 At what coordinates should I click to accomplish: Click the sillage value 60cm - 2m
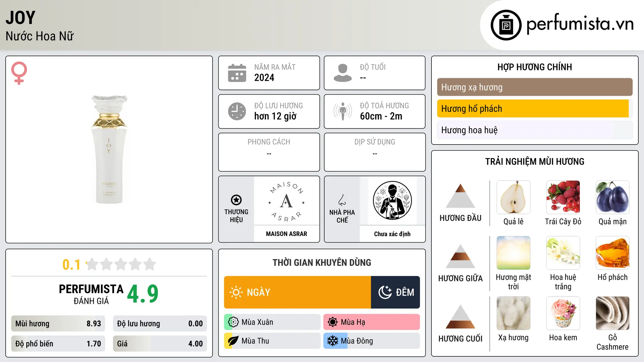pos(381,116)
